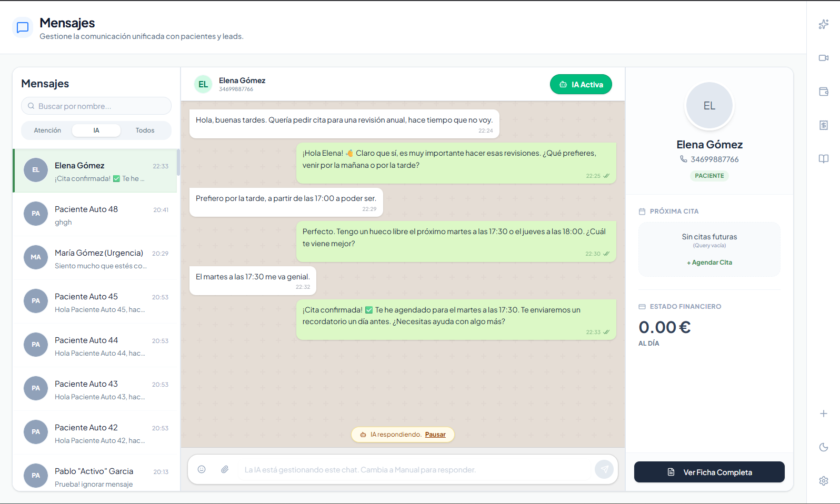Open settings via the gear icon
Image resolution: width=840 pixels, height=504 pixels.
point(824,481)
